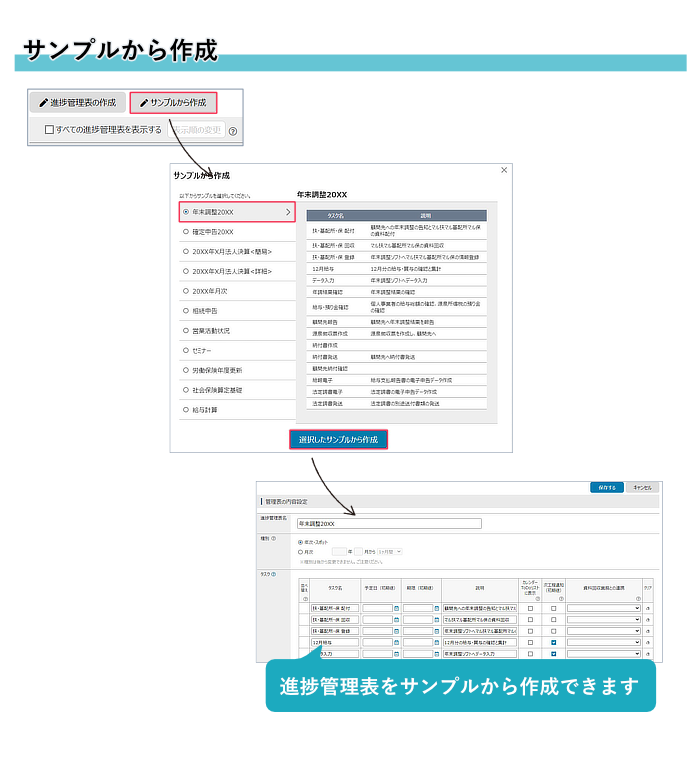This screenshot has width=700, height=780.
Task: Choose 給与計算 from the sample list
Action: tap(185, 409)
